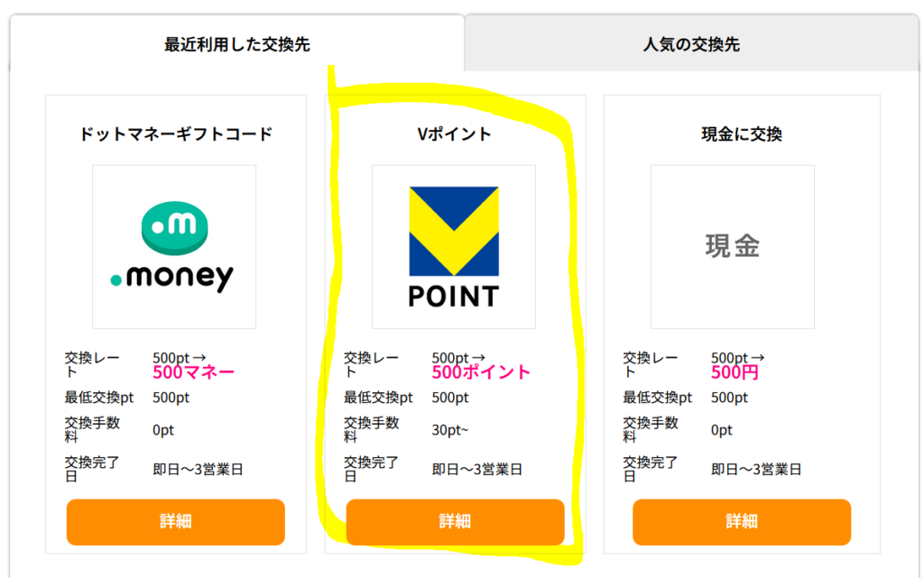Open 詳細 for ドットマネーギフトコード
Image resolution: width=924 pixels, height=578 pixels.
176,522
